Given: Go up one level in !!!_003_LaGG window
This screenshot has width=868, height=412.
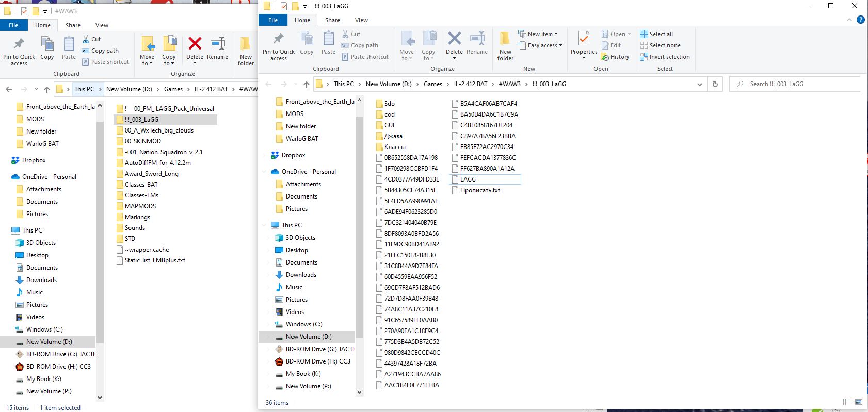Looking at the screenshot, I should [307, 84].
